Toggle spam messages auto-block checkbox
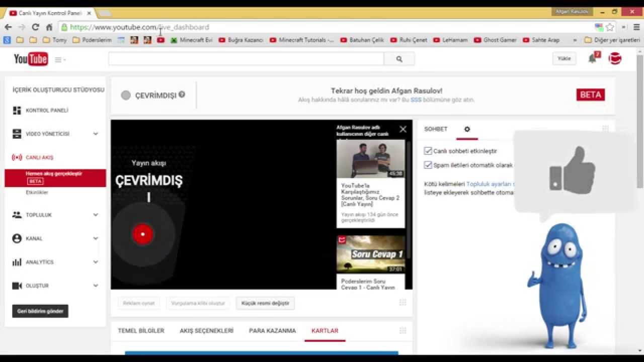644x362 pixels. (x=428, y=165)
